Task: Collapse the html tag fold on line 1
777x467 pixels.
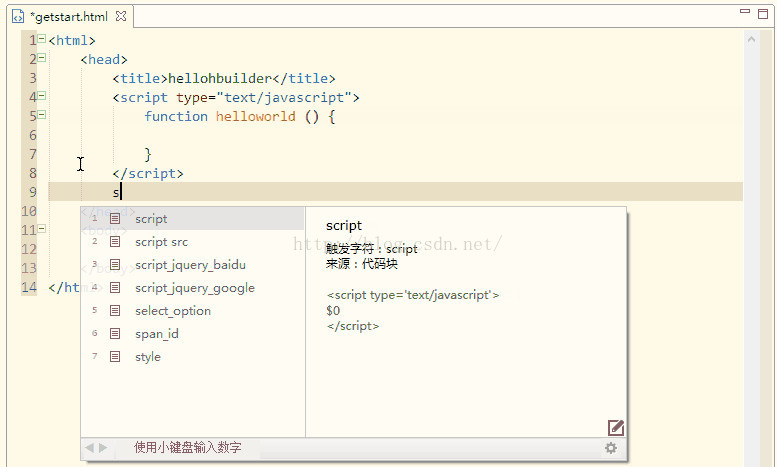Action: point(42,38)
